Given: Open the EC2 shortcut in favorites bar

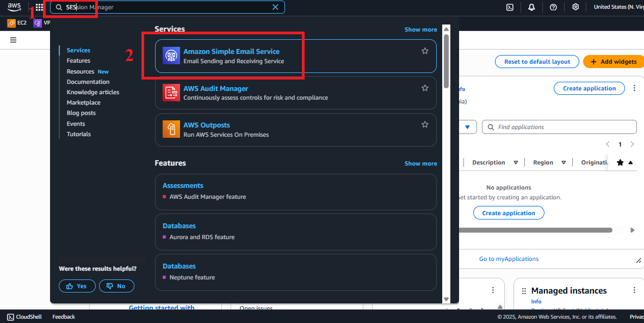Looking at the screenshot, I should point(17,23).
